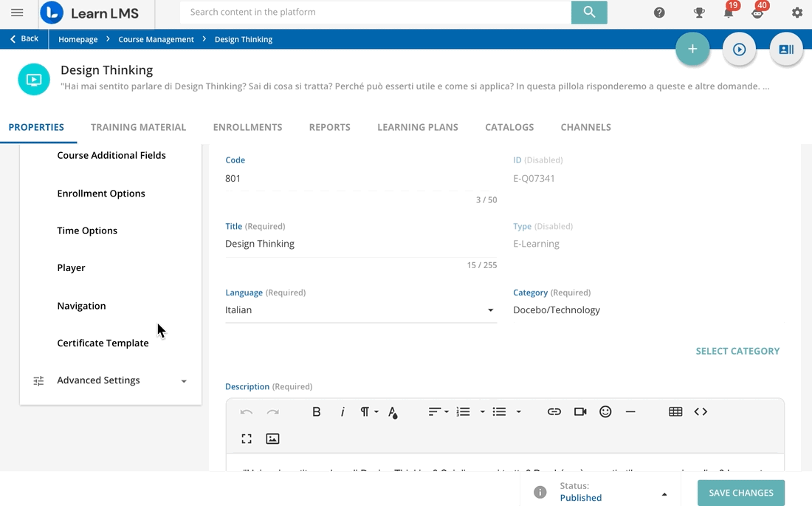The image size is (812, 506).
Task: Click the search magnifier button
Action: pyautogui.click(x=589, y=12)
